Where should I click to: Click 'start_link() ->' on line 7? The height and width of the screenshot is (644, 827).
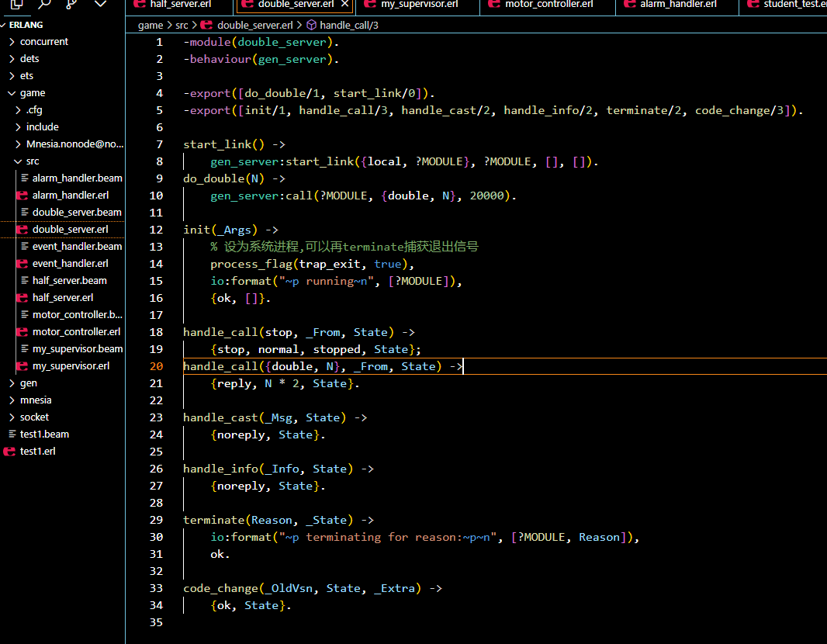pos(234,144)
